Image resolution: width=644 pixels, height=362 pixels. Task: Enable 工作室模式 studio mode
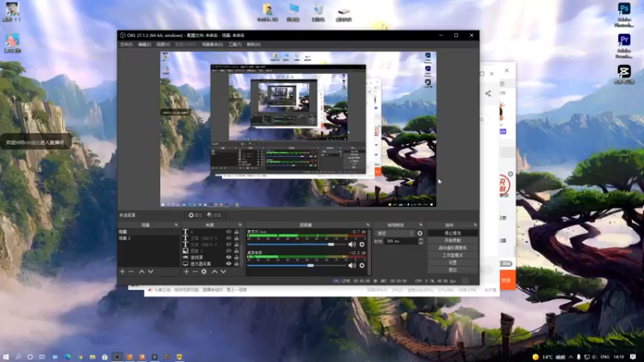(452, 255)
